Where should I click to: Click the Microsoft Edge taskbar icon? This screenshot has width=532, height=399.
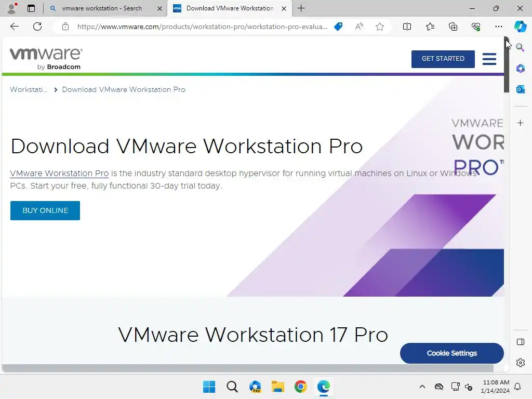pos(323,387)
